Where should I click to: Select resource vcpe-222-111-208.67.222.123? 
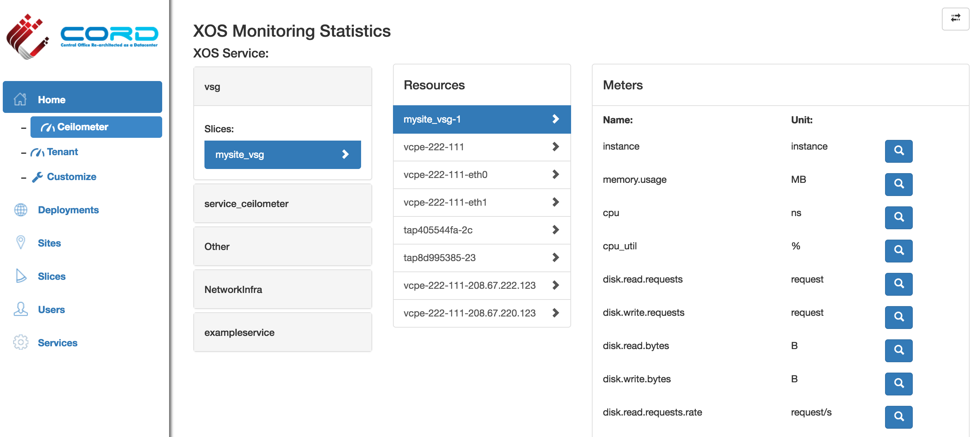pyautogui.click(x=482, y=286)
